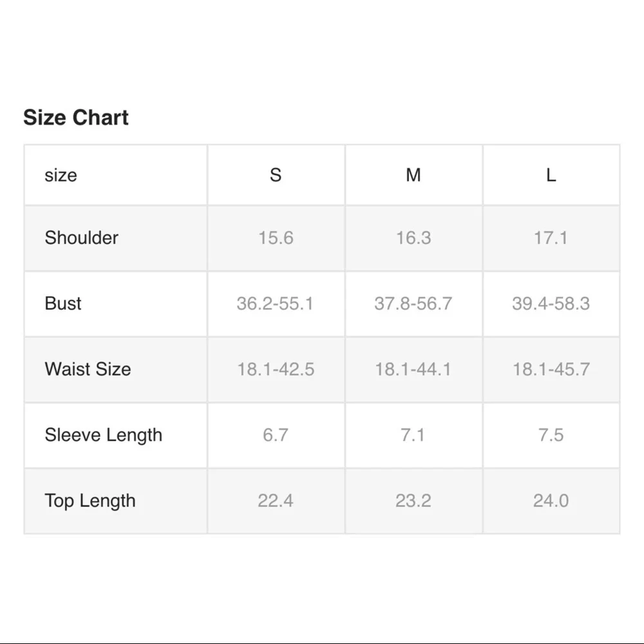Select the L size column header
The image size is (644, 644).
[x=551, y=175]
